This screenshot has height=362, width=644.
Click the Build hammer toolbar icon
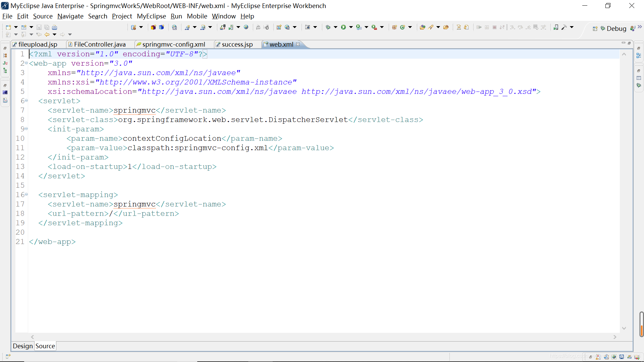pyautogui.click(x=564, y=27)
